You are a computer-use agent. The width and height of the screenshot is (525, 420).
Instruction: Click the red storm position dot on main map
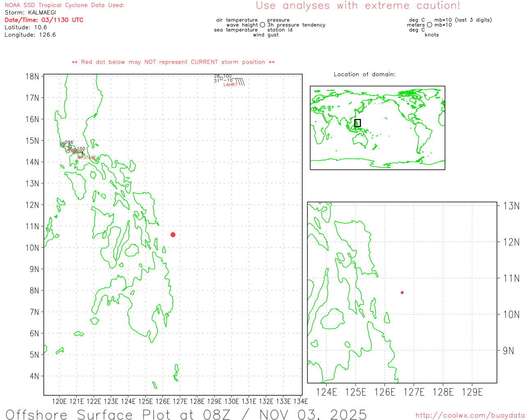[x=173, y=235]
